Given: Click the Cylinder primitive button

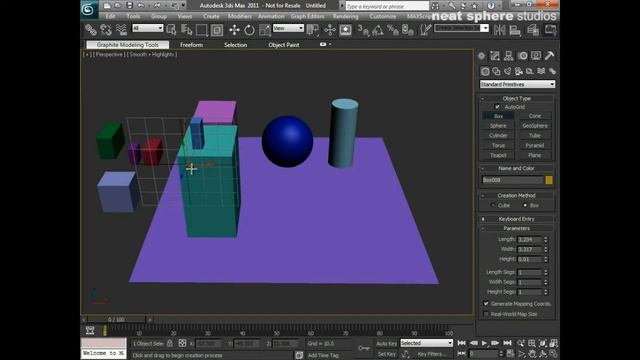Looking at the screenshot, I should (x=498, y=136).
